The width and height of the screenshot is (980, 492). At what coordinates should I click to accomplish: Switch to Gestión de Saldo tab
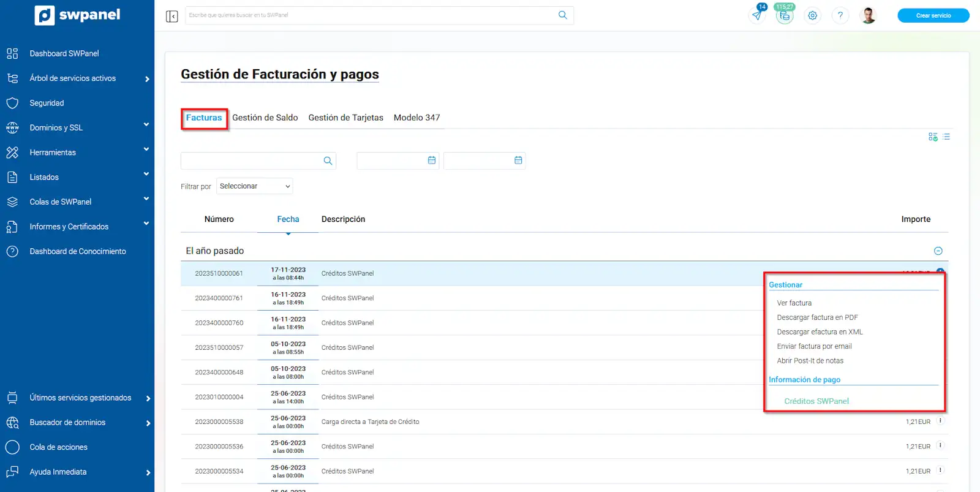tap(265, 118)
